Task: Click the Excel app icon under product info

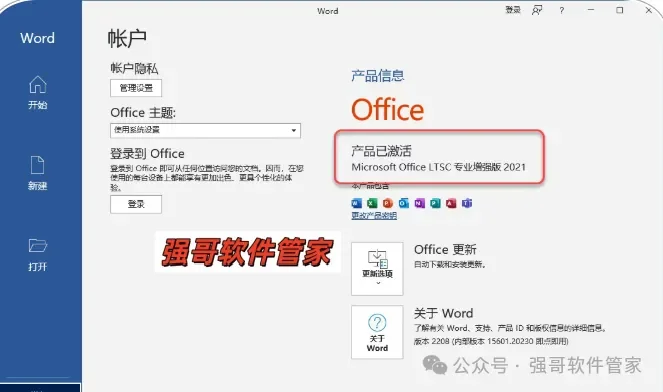Action: (x=372, y=203)
